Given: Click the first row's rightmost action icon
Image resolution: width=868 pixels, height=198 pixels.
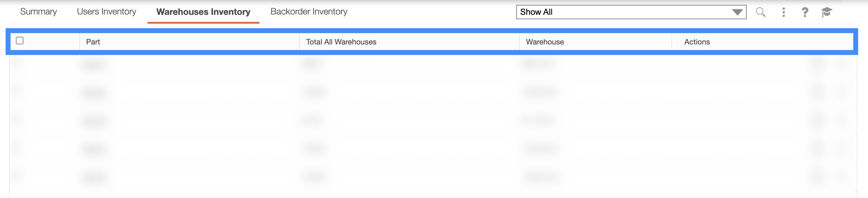Looking at the screenshot, I should point(842,64).
